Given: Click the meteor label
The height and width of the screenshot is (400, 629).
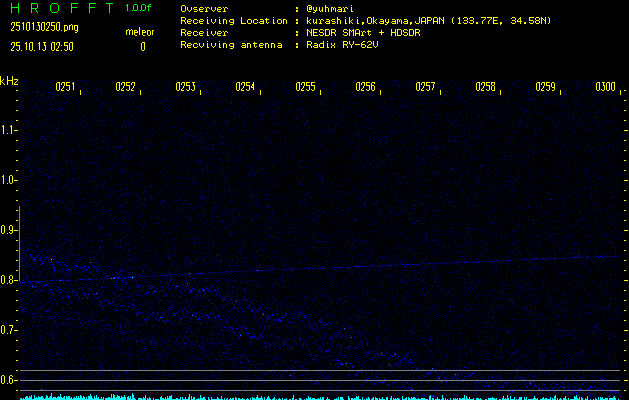Looking at the screenshot, I should click(140, 32).
